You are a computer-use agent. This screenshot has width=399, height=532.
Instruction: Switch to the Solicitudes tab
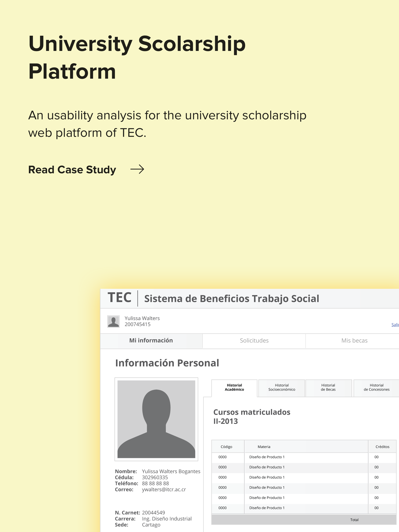[254, 340]
